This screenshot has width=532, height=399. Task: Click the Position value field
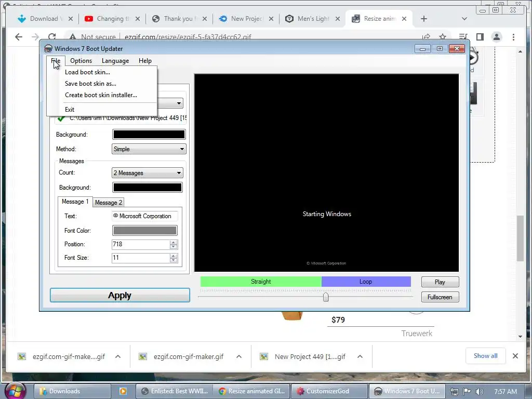coord(141,244)
